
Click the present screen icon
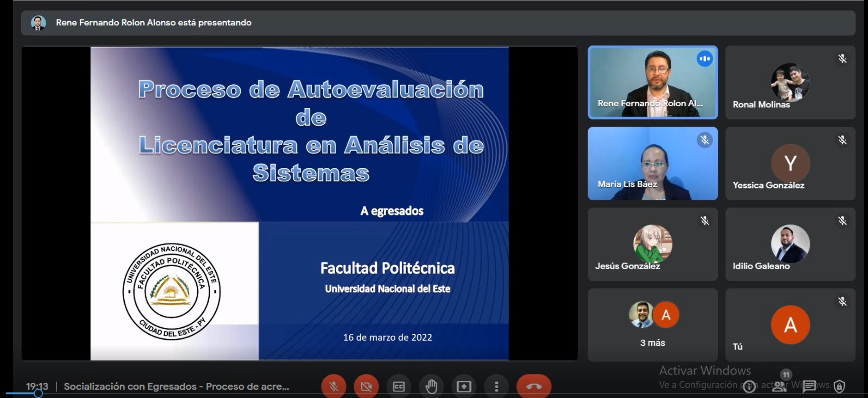pyautogui.click(x=464, y=386)
